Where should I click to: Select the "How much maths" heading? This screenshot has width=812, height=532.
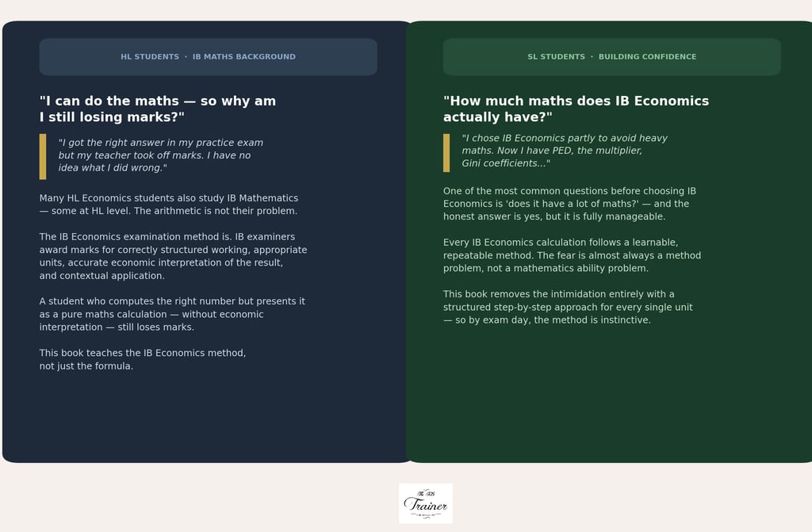(x=576, y=109)
